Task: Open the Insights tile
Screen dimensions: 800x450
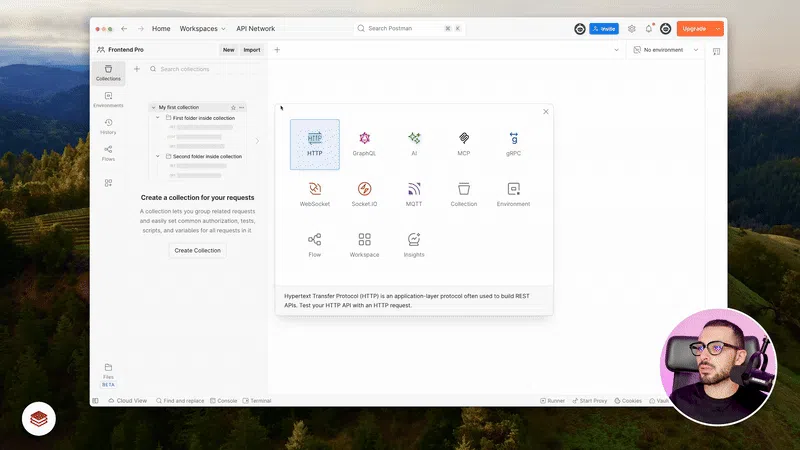Action: (x=414, y=245)
